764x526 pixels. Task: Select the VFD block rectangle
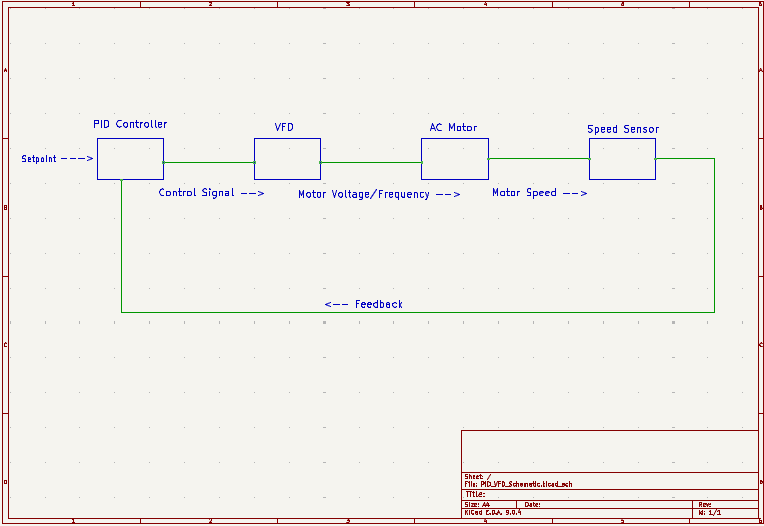click(287, 159)
